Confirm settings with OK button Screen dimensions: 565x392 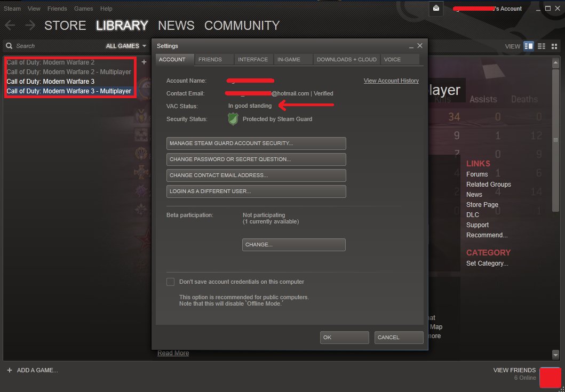click(x=345, y=338)
